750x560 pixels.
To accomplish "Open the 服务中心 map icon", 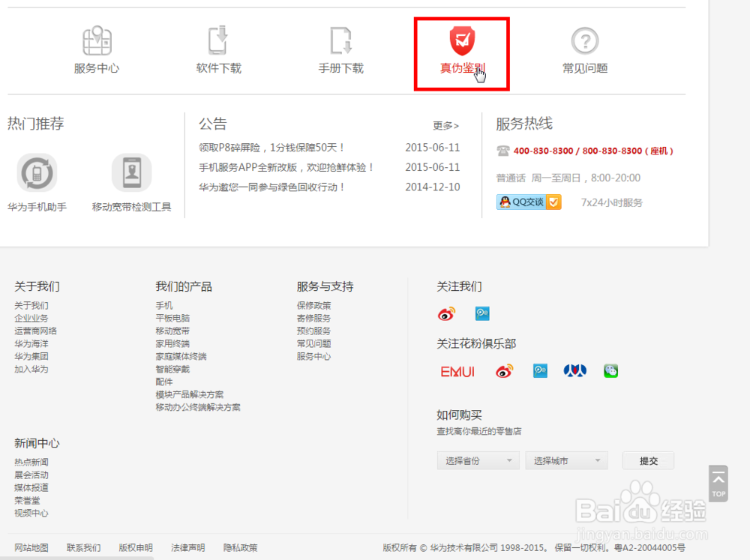I will 97,40.
